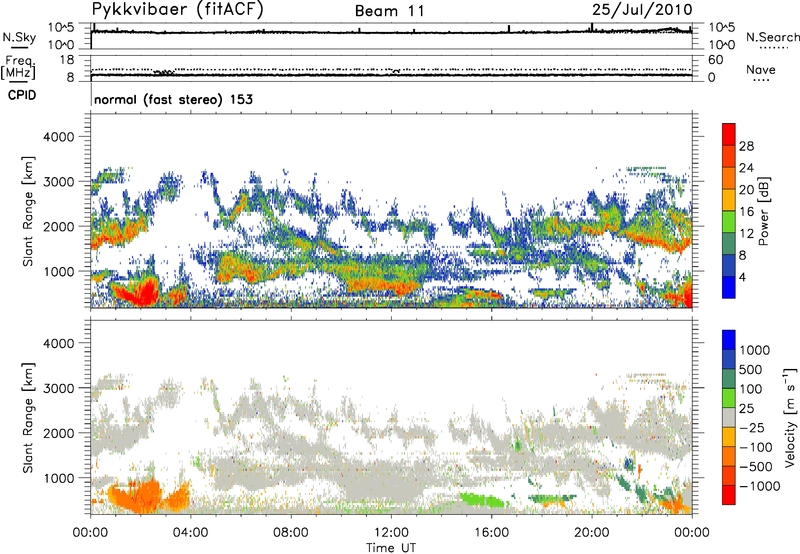The image size is (800, 554).
Task: Click the '4' label on the power colorbar
Action: pos(743,278)
